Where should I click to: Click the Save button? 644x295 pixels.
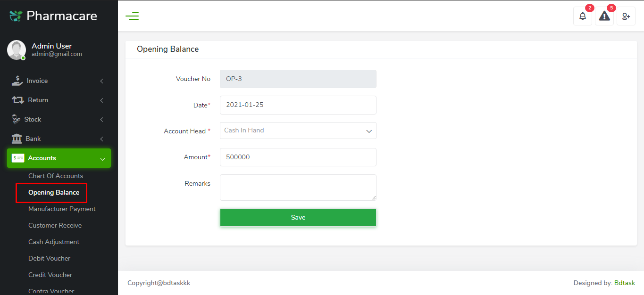298,217
